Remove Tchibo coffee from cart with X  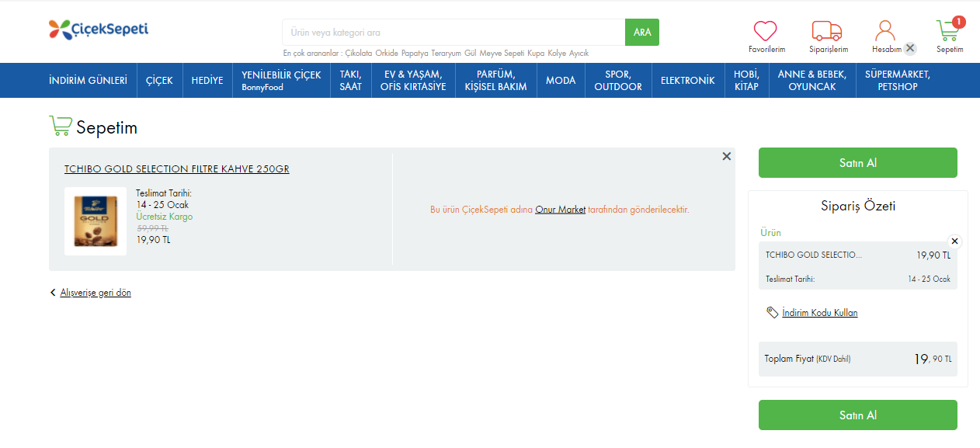pyautogui.click(x=727, y=156)
